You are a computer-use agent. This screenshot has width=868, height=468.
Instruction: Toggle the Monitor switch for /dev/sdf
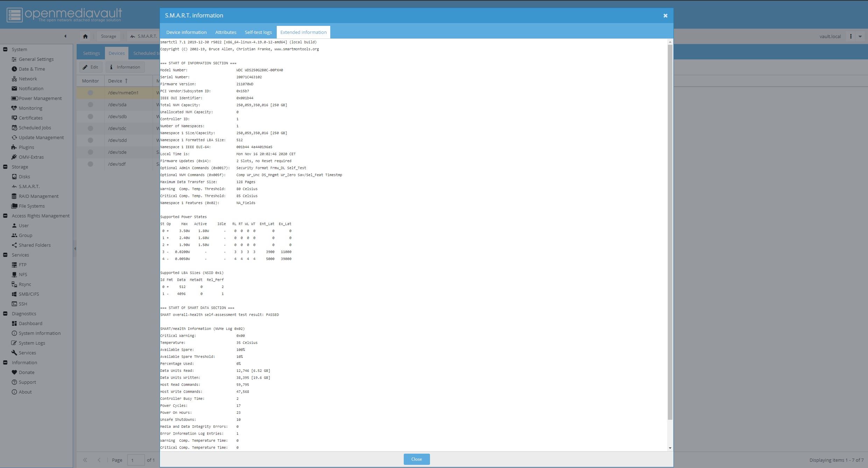pos(90,164)
